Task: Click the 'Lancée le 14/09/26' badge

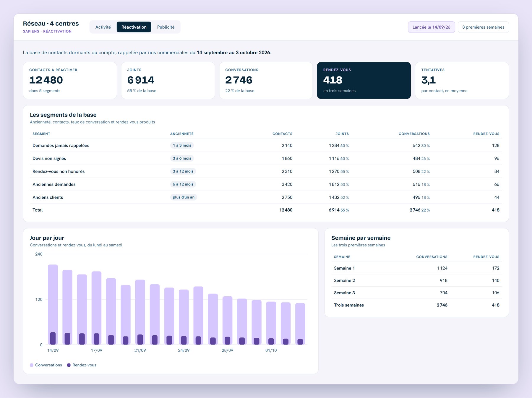Action: click(x=431, y=27)
